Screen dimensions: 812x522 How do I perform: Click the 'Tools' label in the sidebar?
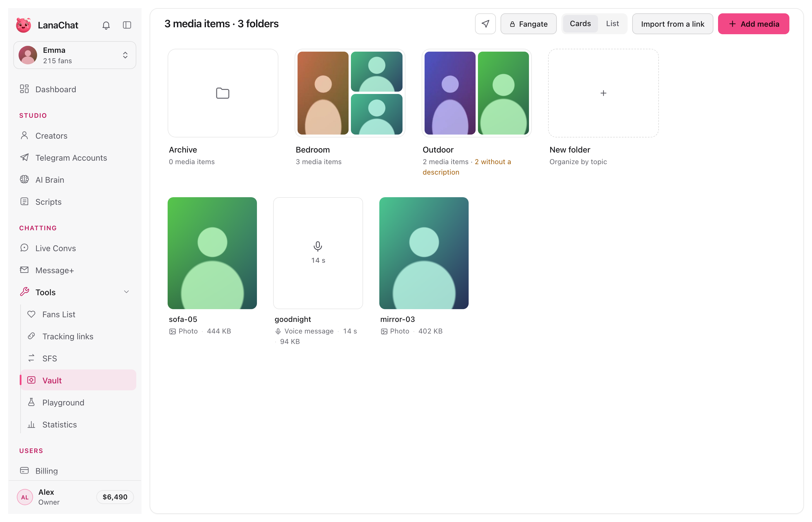click(46, 292)
